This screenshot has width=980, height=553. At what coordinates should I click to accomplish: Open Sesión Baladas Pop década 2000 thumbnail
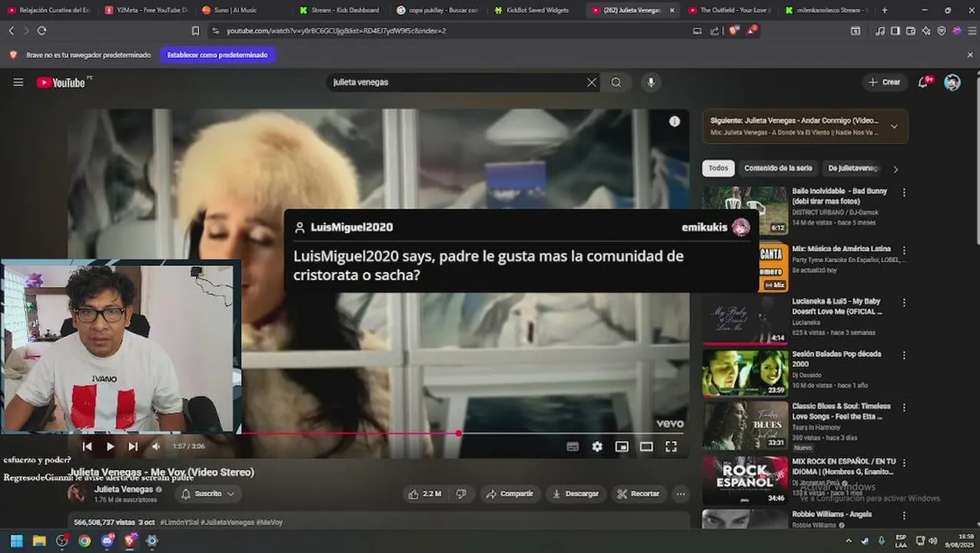click(x=745, y=373)
